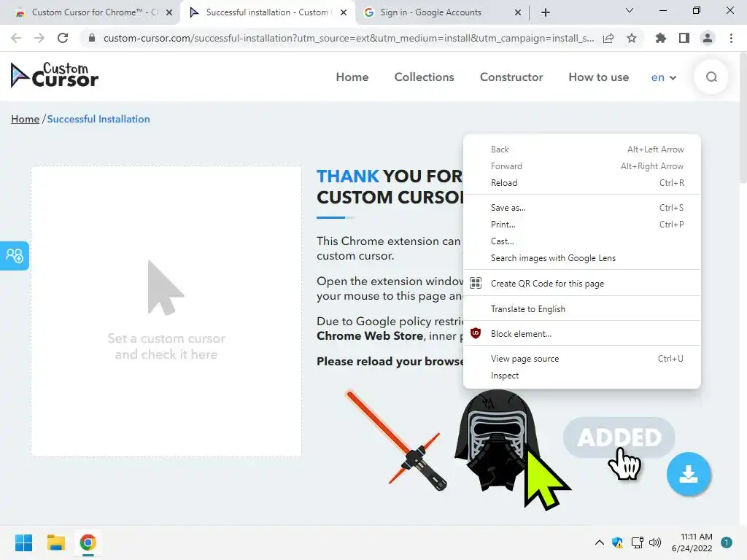The height and width of the screenshot is (560, 747).
Task: Open the en language dropdown
Action: point(664,77)
